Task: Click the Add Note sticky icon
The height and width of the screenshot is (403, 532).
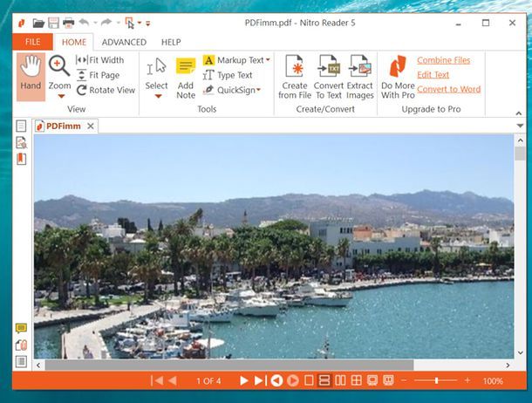Action: tap(186, 69)
